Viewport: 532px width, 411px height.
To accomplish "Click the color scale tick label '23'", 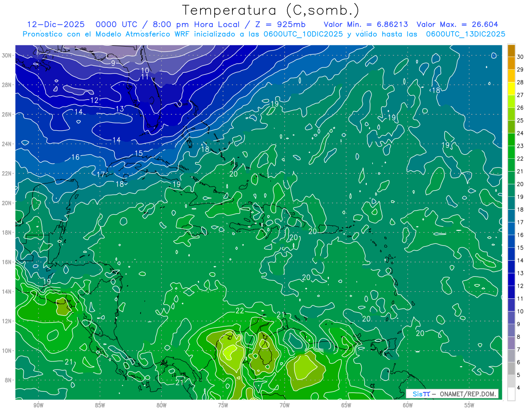I will click(520, 146).
